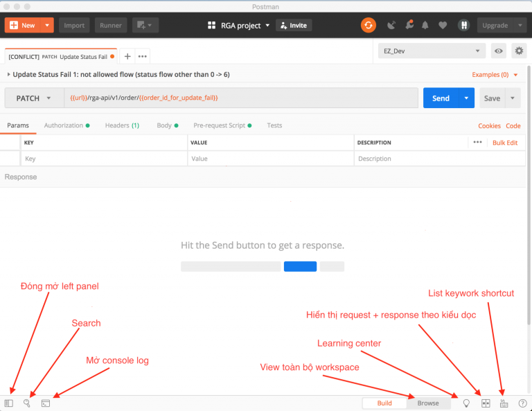Viewport: 532px width, 411px height.
Task: Click the blue Send button
Action: [441, 98]
